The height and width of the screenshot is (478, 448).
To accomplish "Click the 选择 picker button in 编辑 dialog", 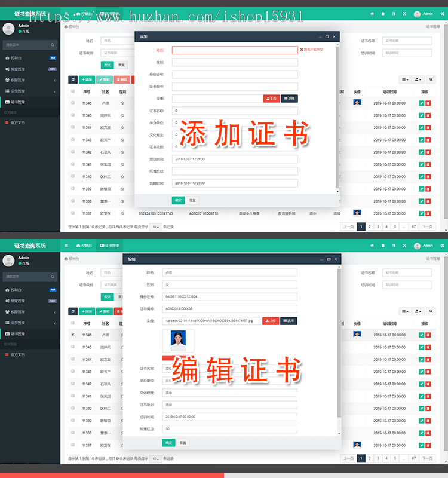I will coord(289,321).
